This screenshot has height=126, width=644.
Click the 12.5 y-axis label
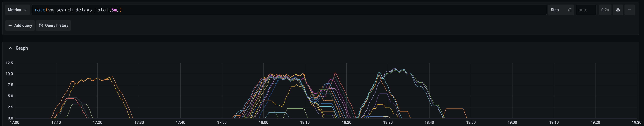[9, 63]
